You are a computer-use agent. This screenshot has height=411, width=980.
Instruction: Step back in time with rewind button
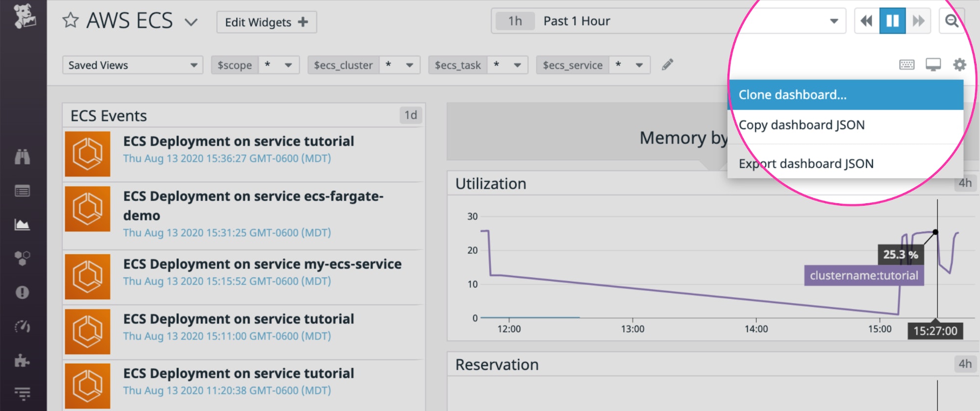click(867, 21)
